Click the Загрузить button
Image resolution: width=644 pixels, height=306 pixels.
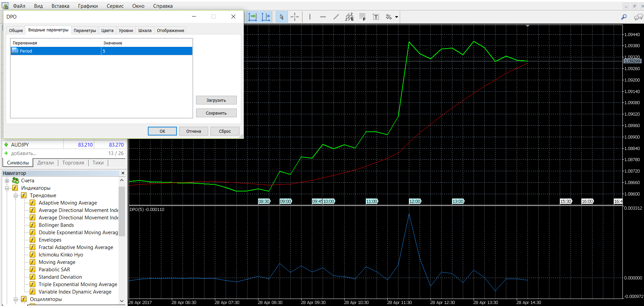[x=216, y=100]
